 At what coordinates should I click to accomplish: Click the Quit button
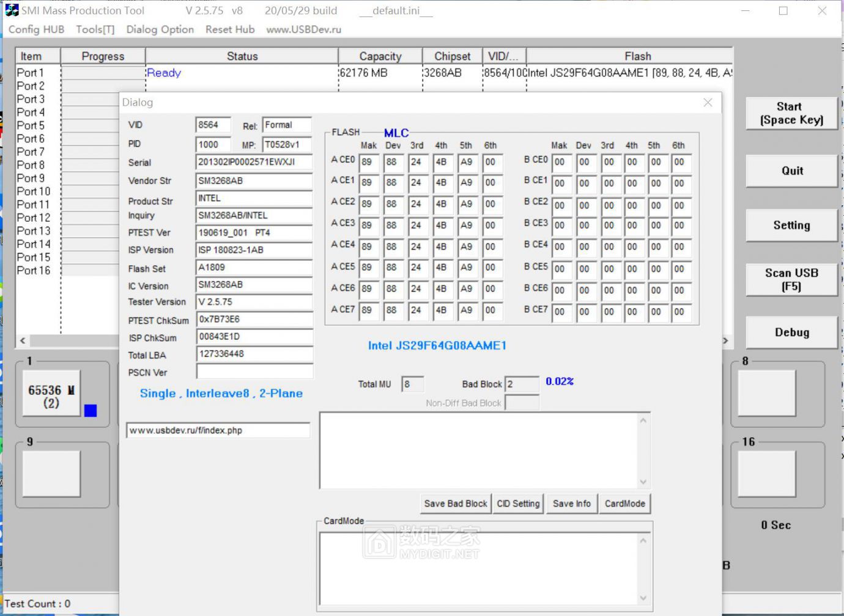point(791,171)
